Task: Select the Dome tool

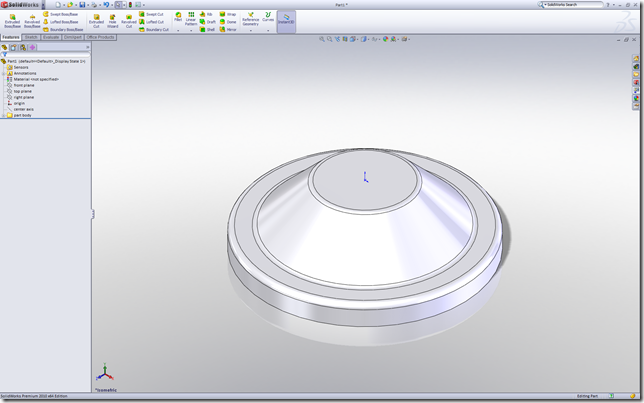Action: click(x=228, y=22)
